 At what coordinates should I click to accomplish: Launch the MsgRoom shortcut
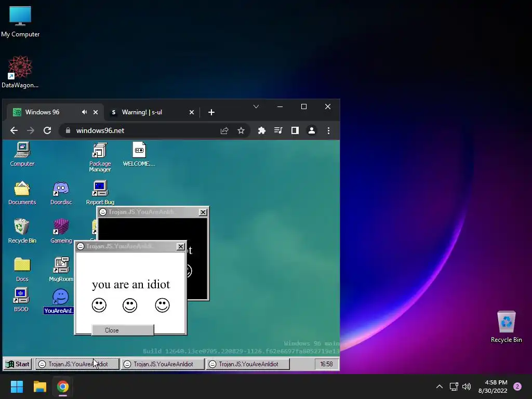point(61,270)
